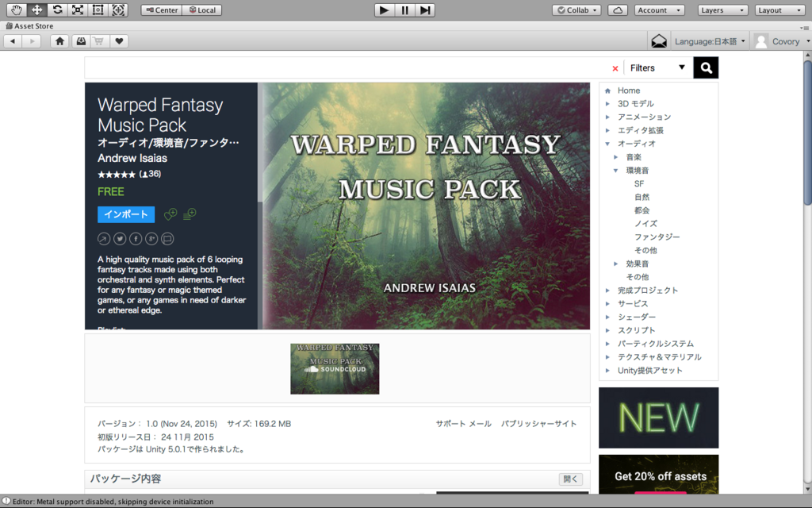Open the Filters dropdown
This screenshot has height=508, width=812.
pyautogui.click(x=657, y=68)
